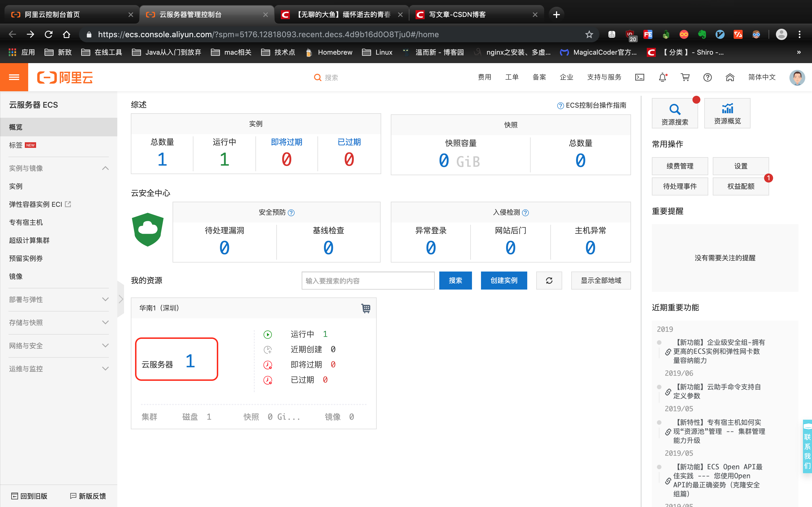This screenshot has width=812, height=507.
Task: Open the 资源搜索 tile
Action: pyautogui.click(x=674, y=113)
